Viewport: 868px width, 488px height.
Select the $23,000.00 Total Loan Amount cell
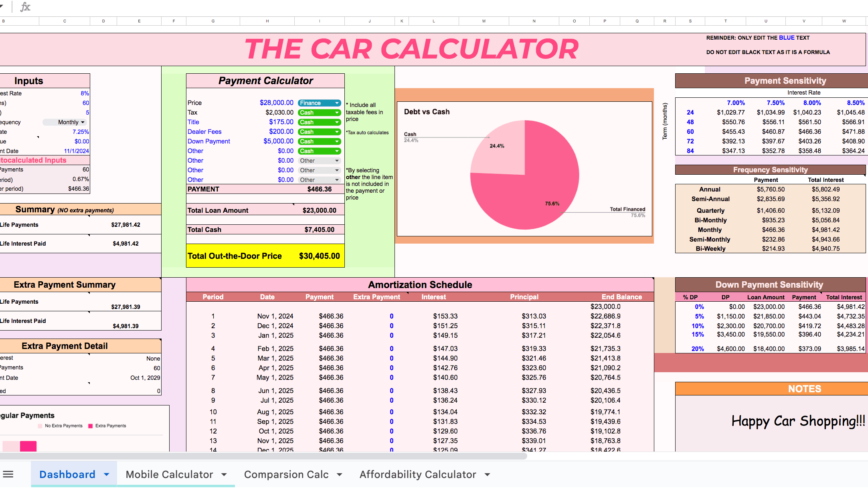pos(319,210)
